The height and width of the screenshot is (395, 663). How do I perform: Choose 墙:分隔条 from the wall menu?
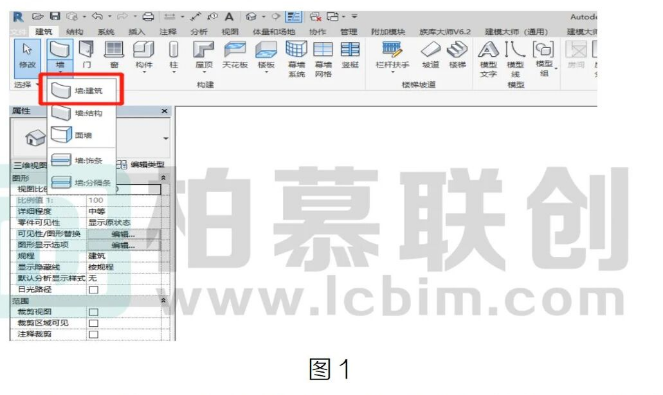click(81, 183)
